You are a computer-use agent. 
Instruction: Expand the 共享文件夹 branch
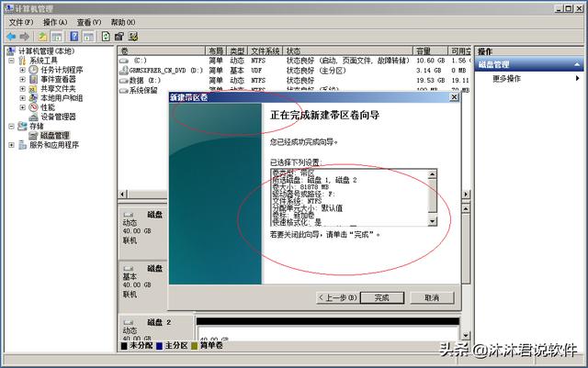pyautogui.click(x=22, y=88)
